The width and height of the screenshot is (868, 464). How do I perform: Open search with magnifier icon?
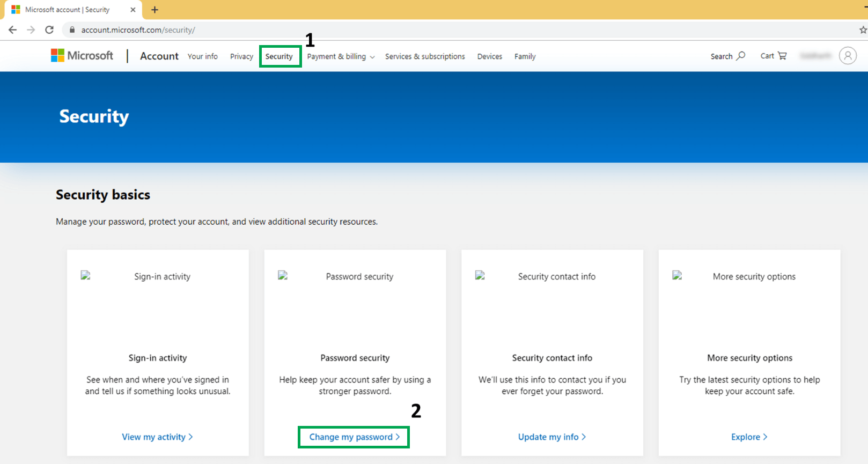pyautogui.click(x=741, y=56)
